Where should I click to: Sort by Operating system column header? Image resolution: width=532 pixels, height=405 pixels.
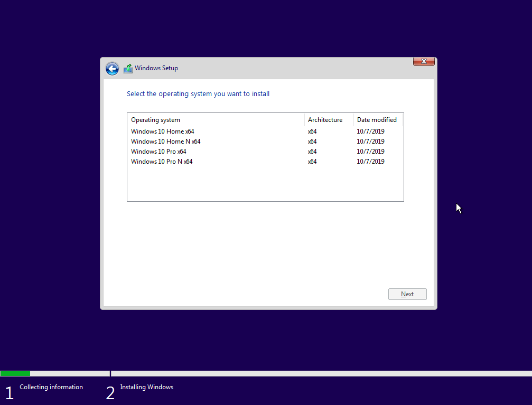click(216, 120)
